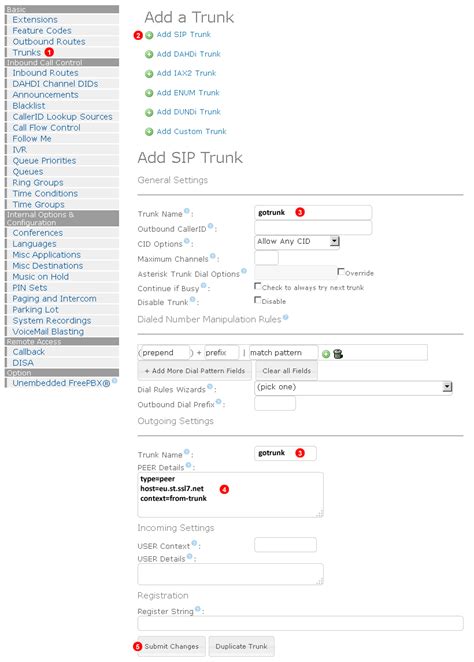Open the Dial Rules Wizards dropdown
Screen dimensions: 474x662
click(x=353, y=387)
